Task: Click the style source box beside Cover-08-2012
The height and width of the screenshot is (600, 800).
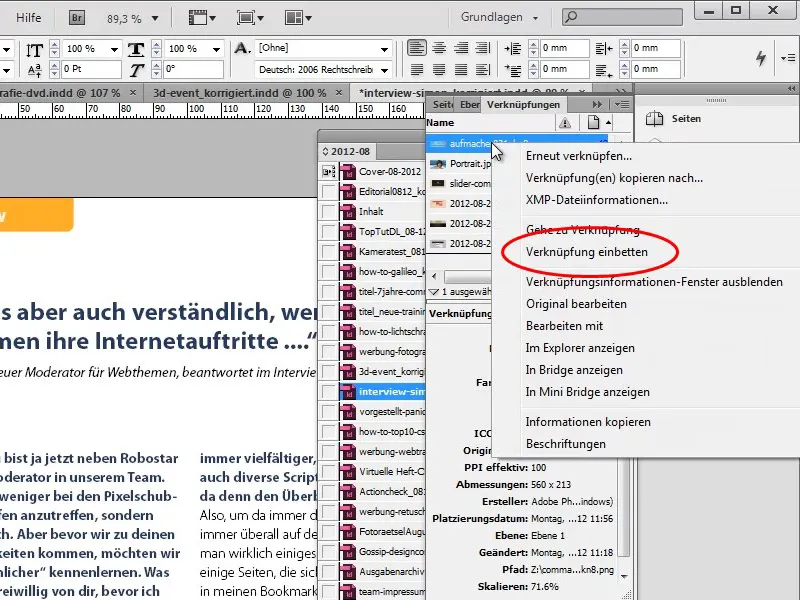Action: pyautogui.click(x=329, y=172)
